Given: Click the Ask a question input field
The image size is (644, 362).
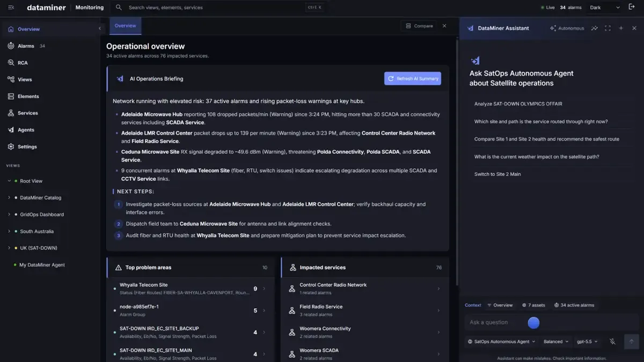Looking at the screenshot, I should [x=552, y=322].
